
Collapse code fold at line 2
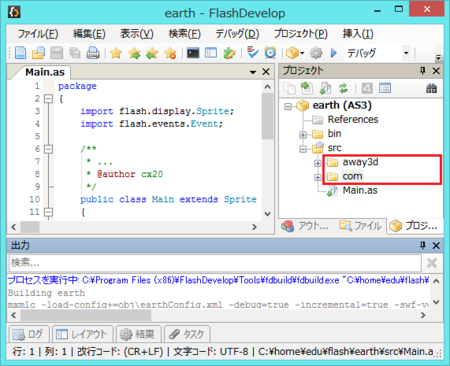pyautogui.click(x=48, y=99)
